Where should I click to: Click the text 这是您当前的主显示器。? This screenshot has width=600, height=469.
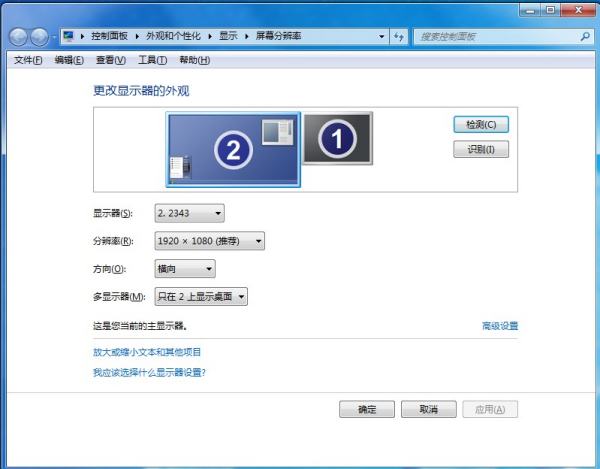tap(140, 326)
